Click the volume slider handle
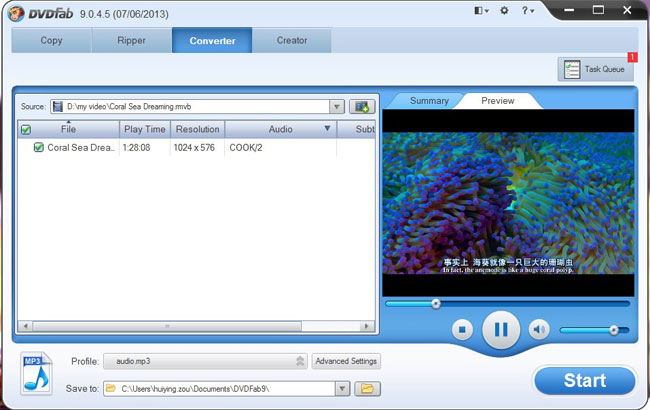The image size is (650, 410). coord(614,330)
